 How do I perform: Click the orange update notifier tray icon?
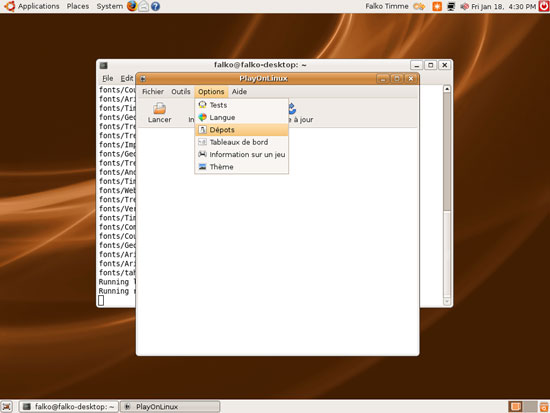437,6
